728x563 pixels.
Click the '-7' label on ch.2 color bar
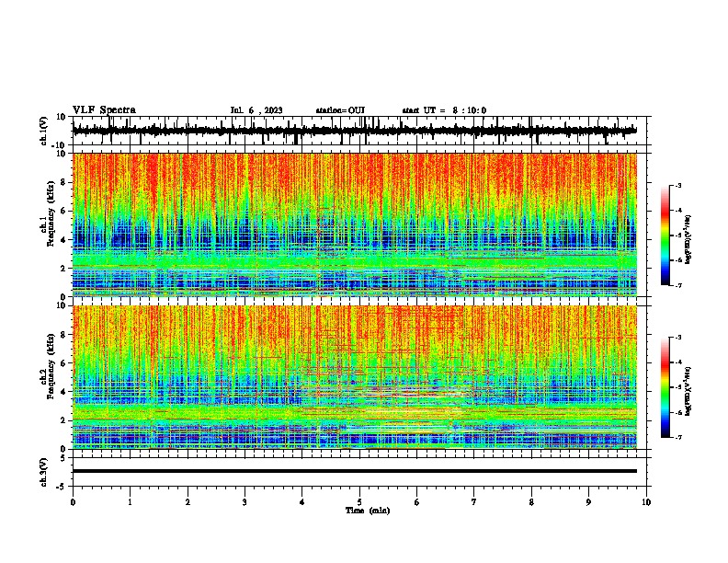(x=678, y=438)
